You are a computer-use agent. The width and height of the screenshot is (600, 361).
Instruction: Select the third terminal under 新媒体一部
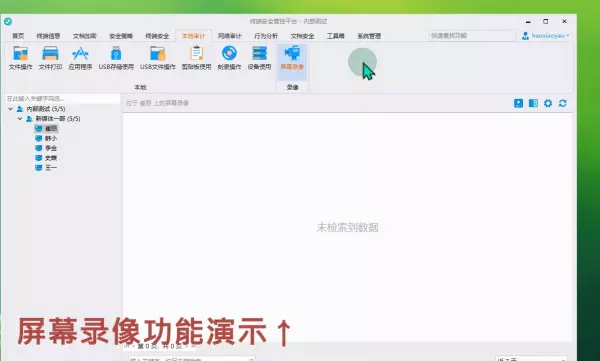pos(46,148)
